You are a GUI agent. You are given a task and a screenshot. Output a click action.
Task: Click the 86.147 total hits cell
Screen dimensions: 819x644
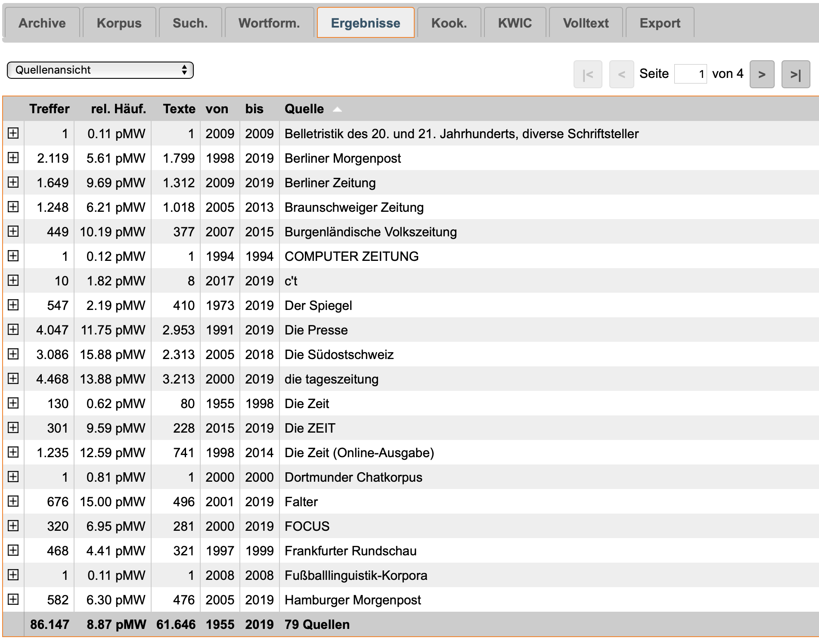50,625
